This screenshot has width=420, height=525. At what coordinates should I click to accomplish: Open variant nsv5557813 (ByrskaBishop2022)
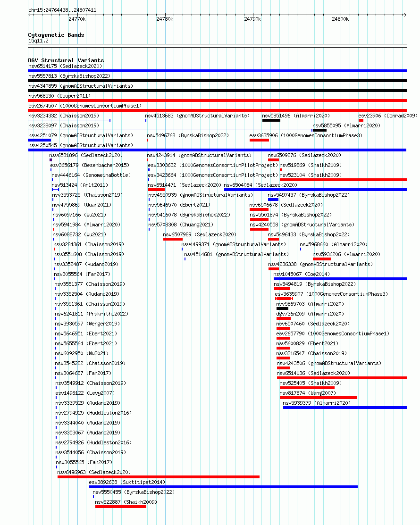point(69,76)
